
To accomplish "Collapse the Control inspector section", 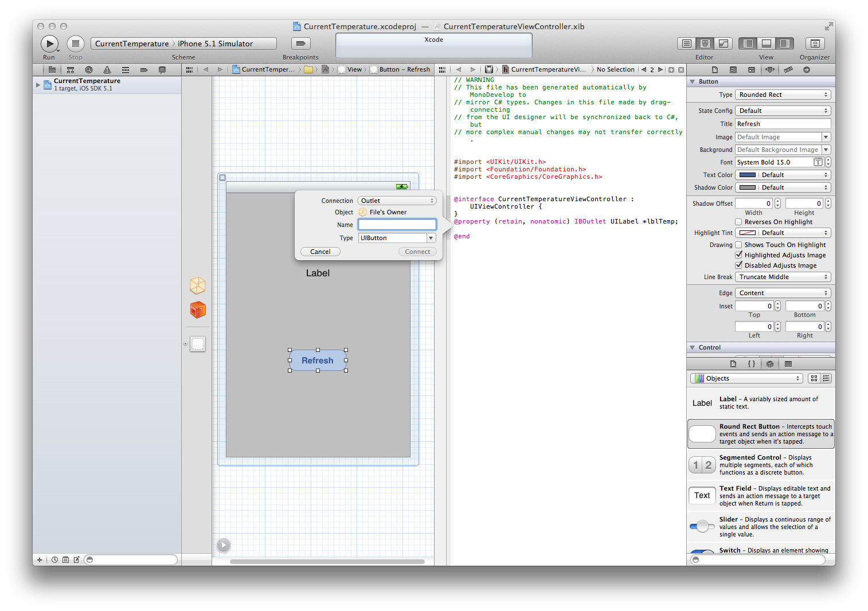I will click(693, 348).
